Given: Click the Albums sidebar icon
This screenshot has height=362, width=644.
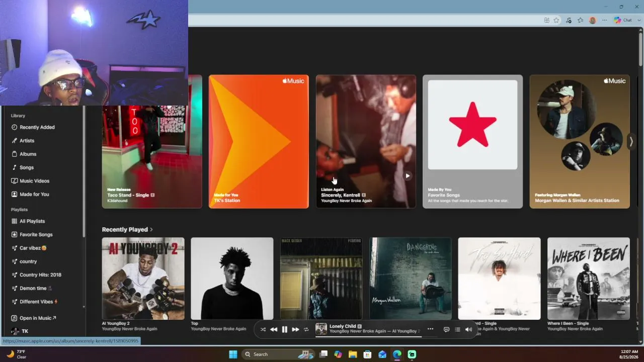Looking at the screenshot, I should (x=15, y=154).
